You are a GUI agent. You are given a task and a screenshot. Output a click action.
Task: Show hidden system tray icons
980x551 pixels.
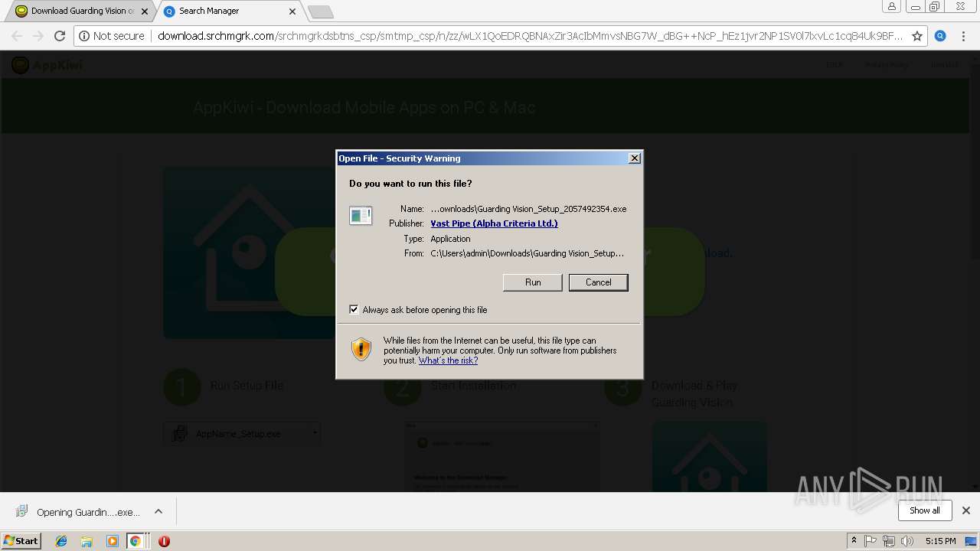pyautogui.click(x=854, y=541)
